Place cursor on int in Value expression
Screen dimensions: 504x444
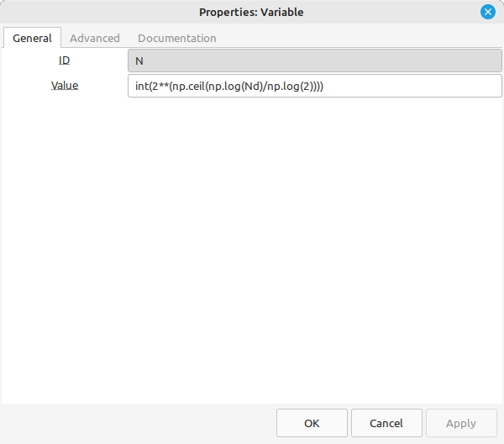click(142, 87)
